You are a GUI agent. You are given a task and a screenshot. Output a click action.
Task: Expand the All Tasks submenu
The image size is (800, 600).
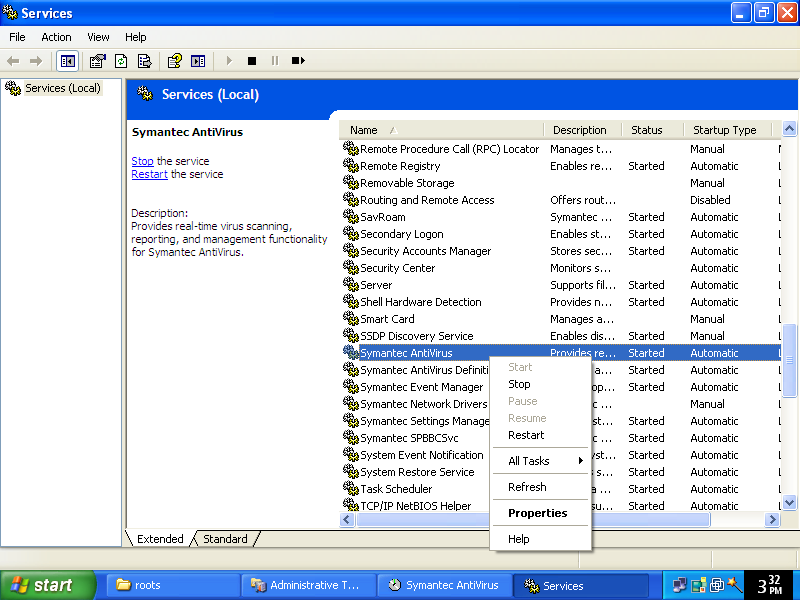(540, 461)
